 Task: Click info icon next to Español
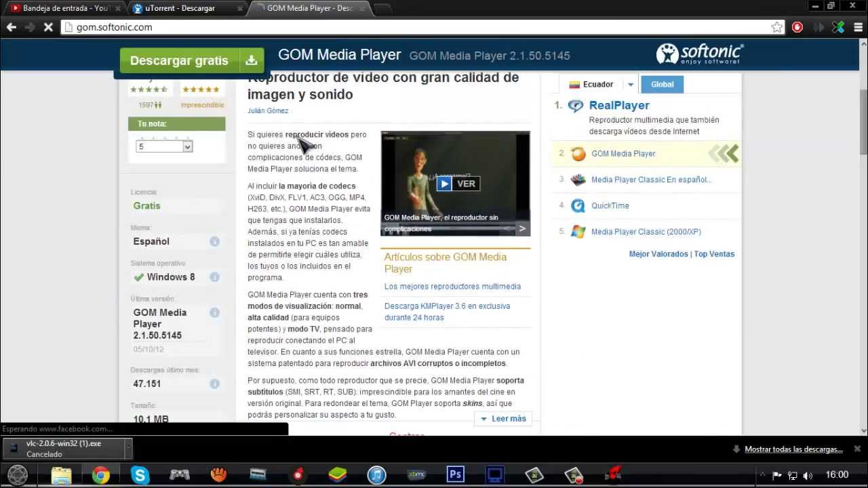(x=214, y=241)
